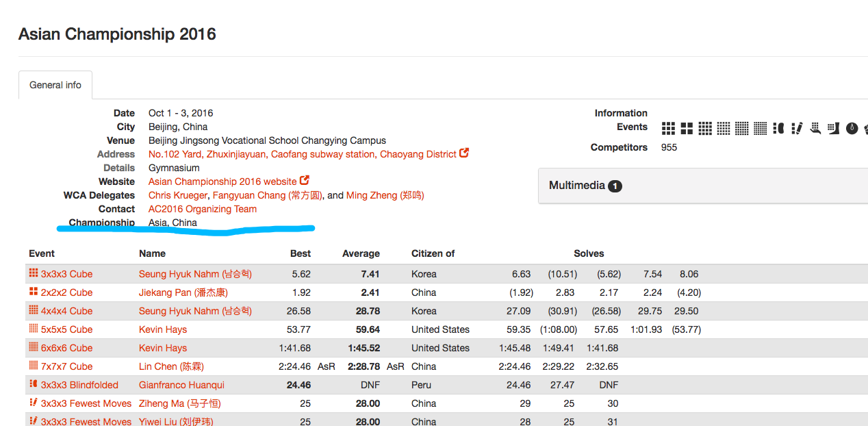Open Kevin Hays' profile in 5x5x5 row
This screenshot has height=426, width=868.
[163, 329]
